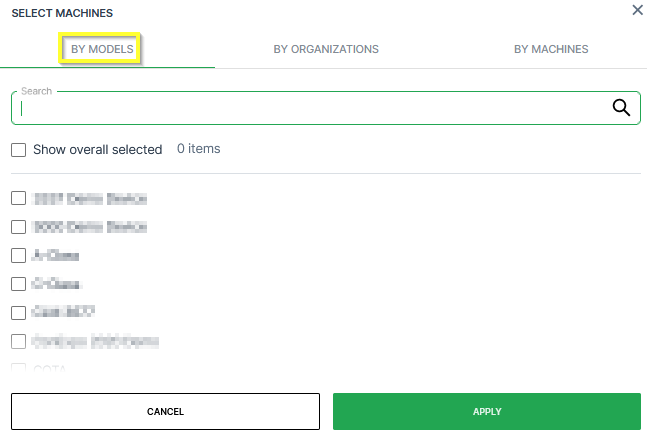Image resolution: width=647 pixels, height=437 pixels.
Task: Click the first model's blurred name label
Action: coord(90,198)
